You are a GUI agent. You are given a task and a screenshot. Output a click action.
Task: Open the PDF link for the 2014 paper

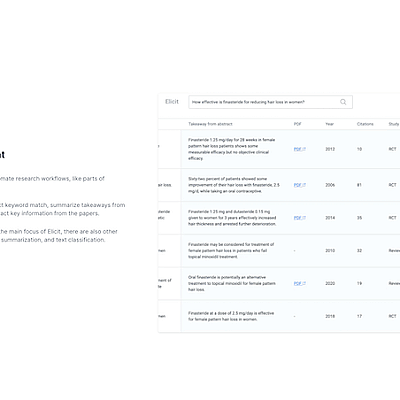point(300,218)
